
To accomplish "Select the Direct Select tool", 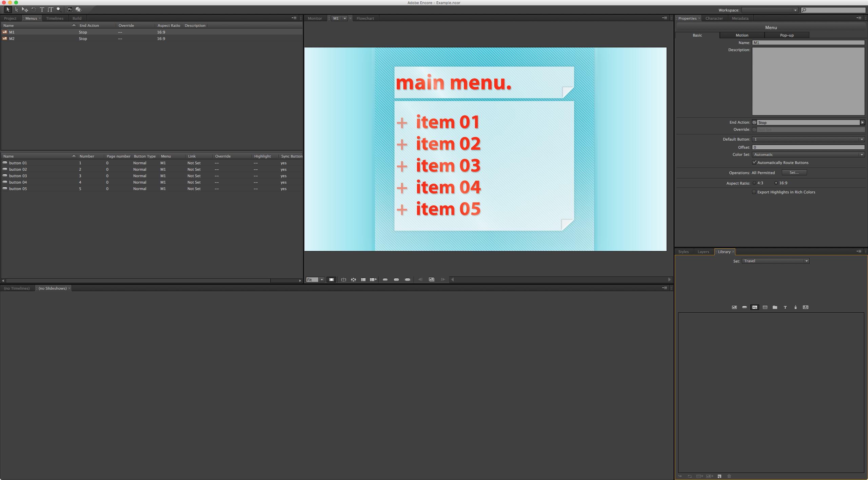I will tap(16, 9).
